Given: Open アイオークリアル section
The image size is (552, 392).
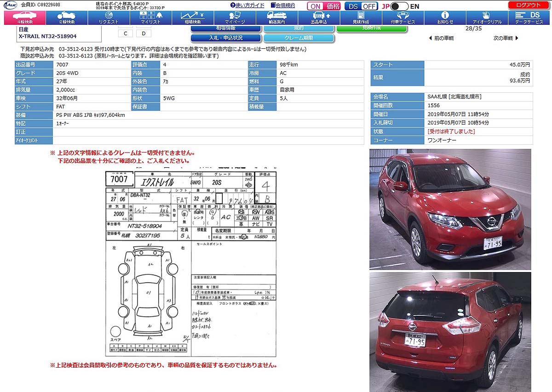Looking at the screenshot, I should (x=487, y=18).
